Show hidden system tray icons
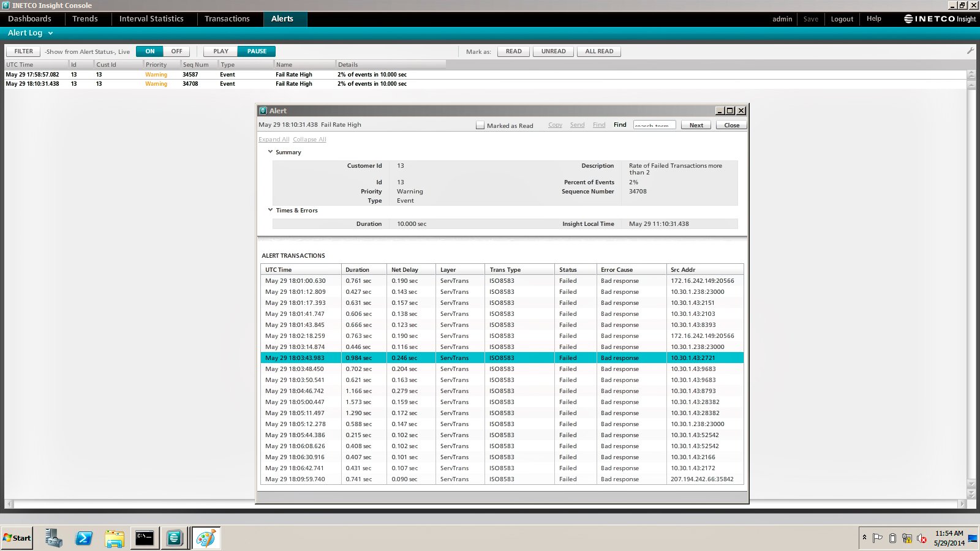 pos(864,538)
